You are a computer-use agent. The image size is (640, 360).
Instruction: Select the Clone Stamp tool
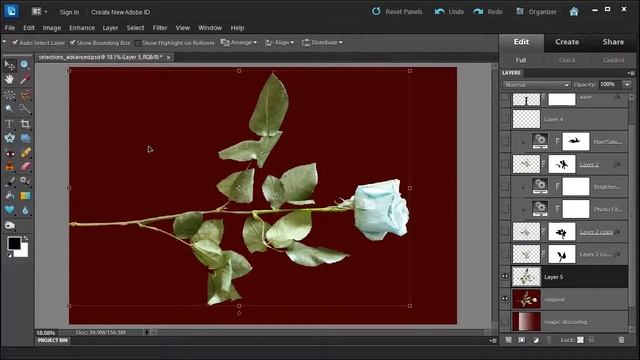coord(9,167)
